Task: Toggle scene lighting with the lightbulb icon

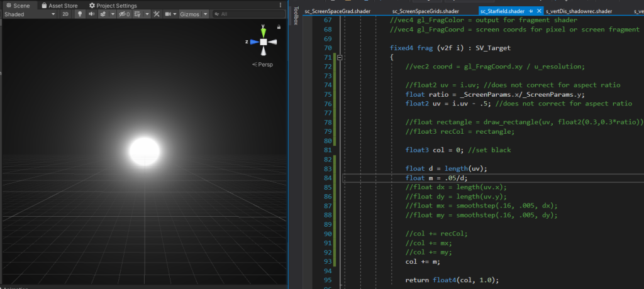Action: click(x=80, y=14)
